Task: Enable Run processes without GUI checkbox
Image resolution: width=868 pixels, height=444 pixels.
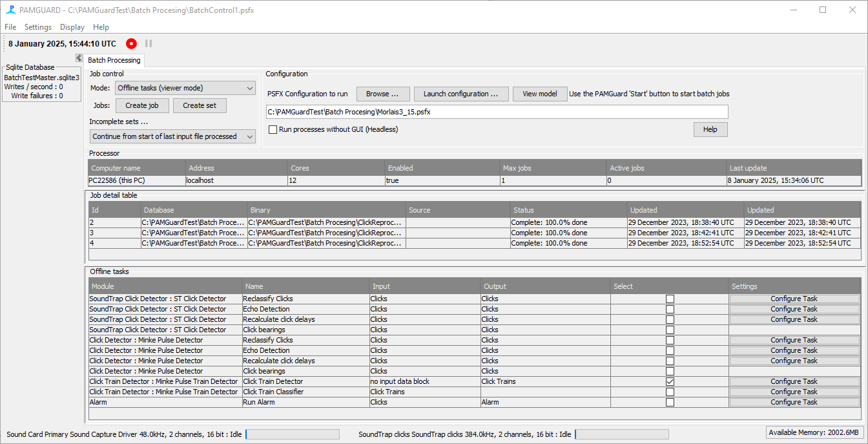Action: [273, 129]
